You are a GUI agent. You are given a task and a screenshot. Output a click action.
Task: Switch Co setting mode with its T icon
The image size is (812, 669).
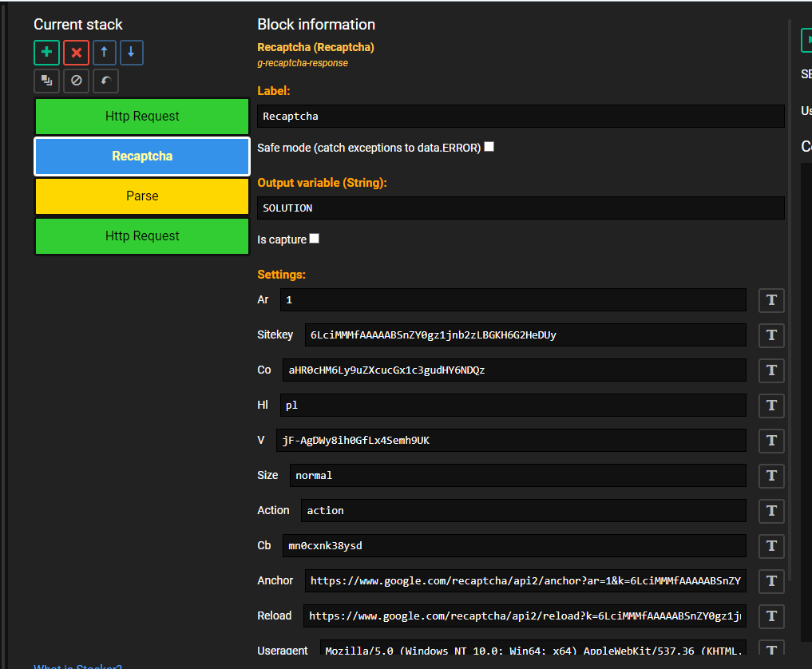coord(771,370)
